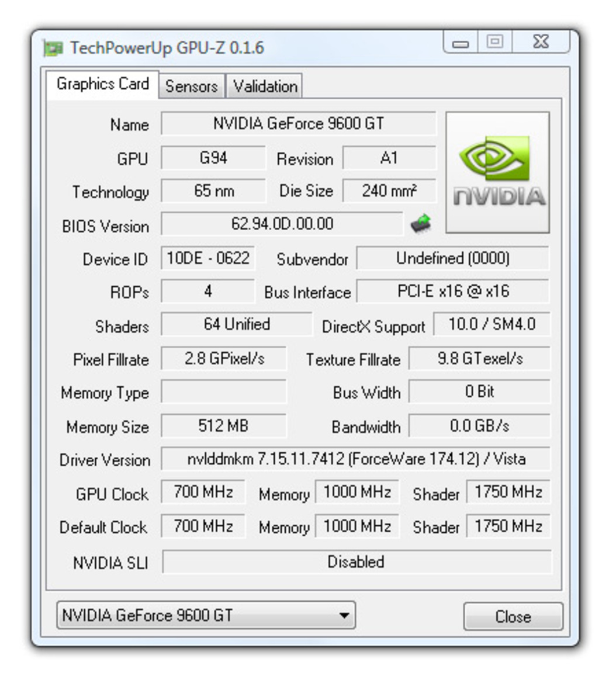Click the 'NVIDIA SLI' label
The image size is (616, 683).
click(110, 563)
